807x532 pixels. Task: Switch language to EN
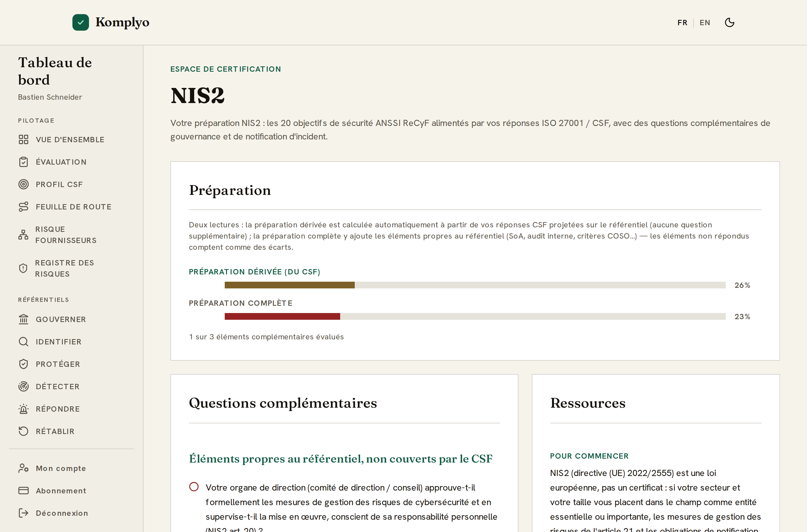(x=705, y=23)
